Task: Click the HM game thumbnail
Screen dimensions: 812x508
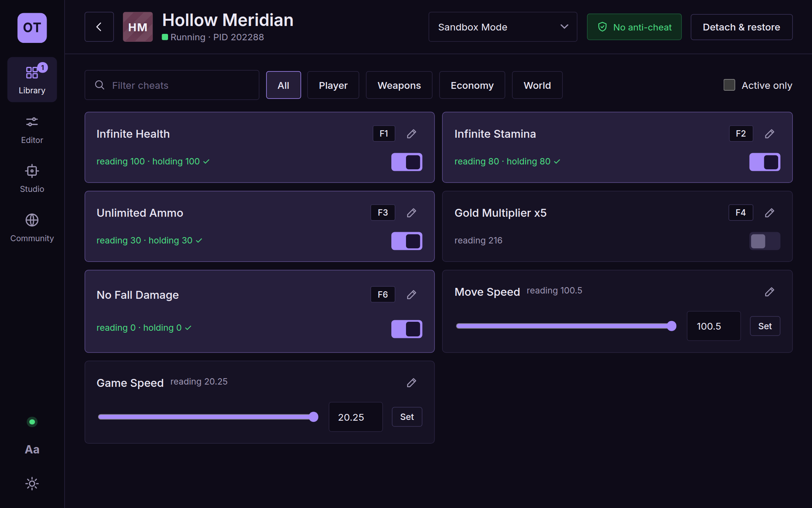Action: pyautogui.click(x=138, y=27)
